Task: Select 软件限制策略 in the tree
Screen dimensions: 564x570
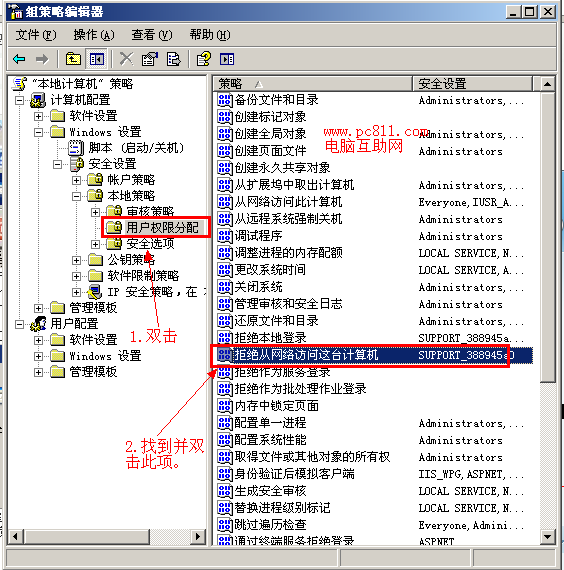Action: [x=143, y=276]
